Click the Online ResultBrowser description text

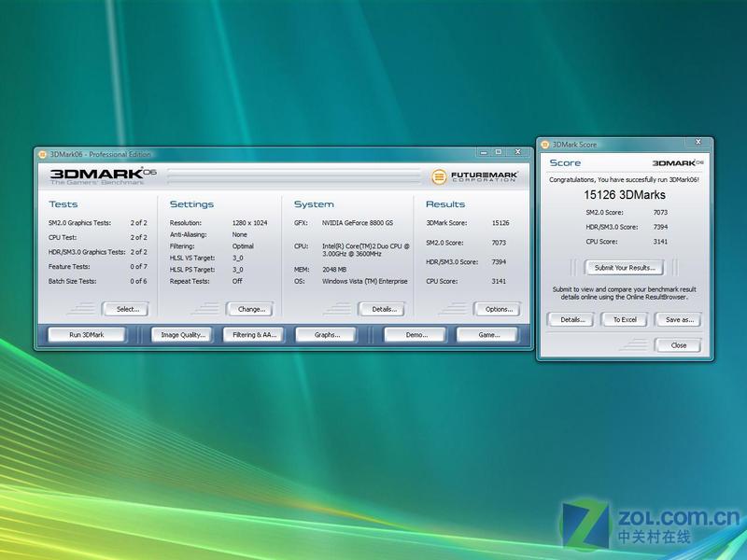(x=624, y=293)
